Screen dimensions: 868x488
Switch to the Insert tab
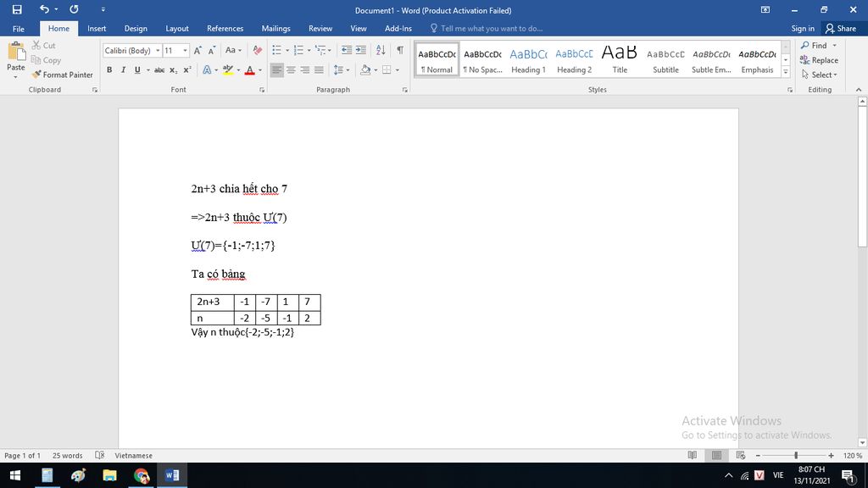pyautogui.click(x=97, y=29)
